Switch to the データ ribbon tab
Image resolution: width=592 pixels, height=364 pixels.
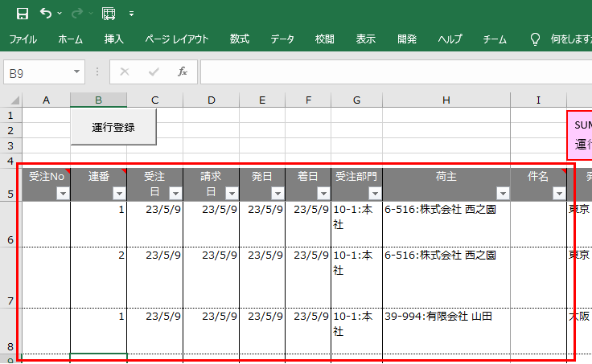coord(282,39)
